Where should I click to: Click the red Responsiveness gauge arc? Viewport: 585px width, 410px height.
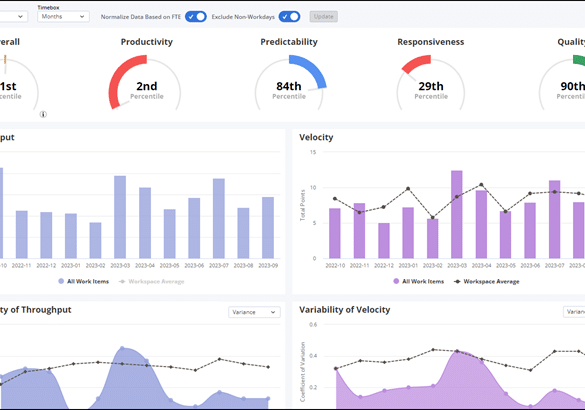416,64
